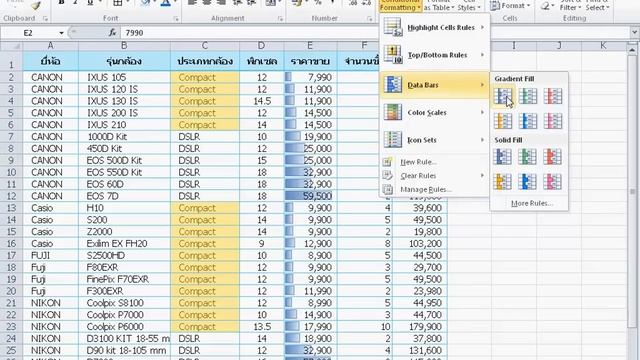640x360 pixels.
Task: Apply Green solid fill data bar
Action: click(528, 157)
